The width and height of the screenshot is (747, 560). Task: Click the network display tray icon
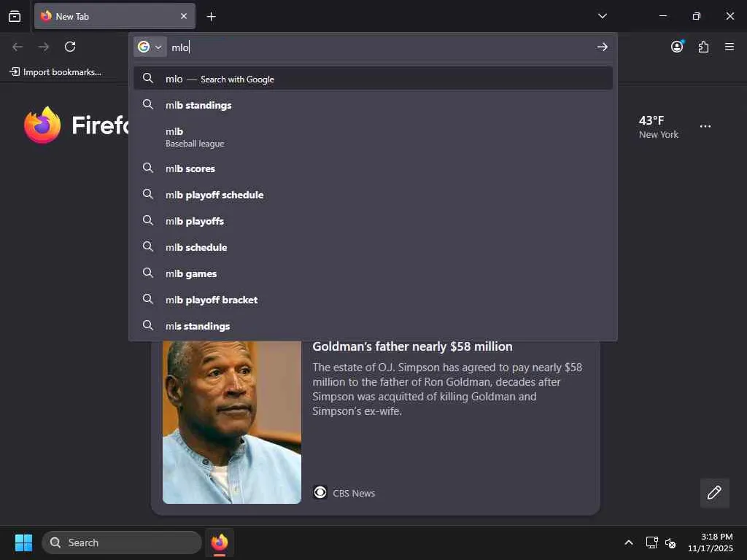click(651, 542)
